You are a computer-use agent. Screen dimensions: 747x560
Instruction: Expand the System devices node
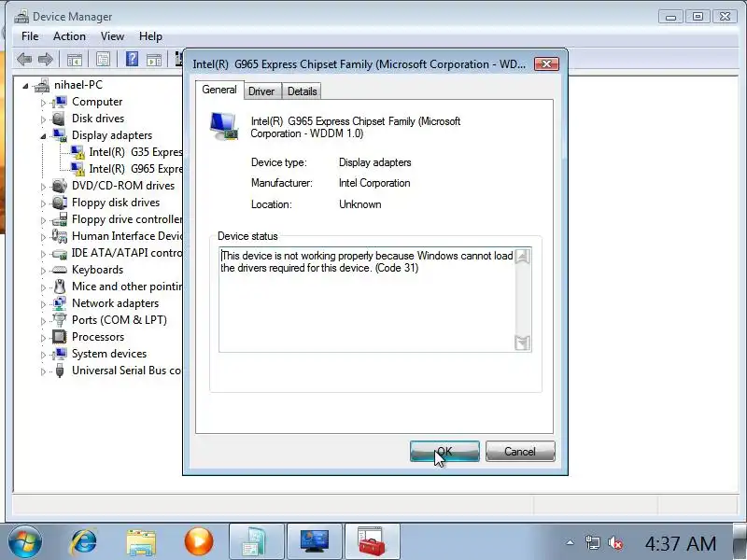(x=43, y=355)
